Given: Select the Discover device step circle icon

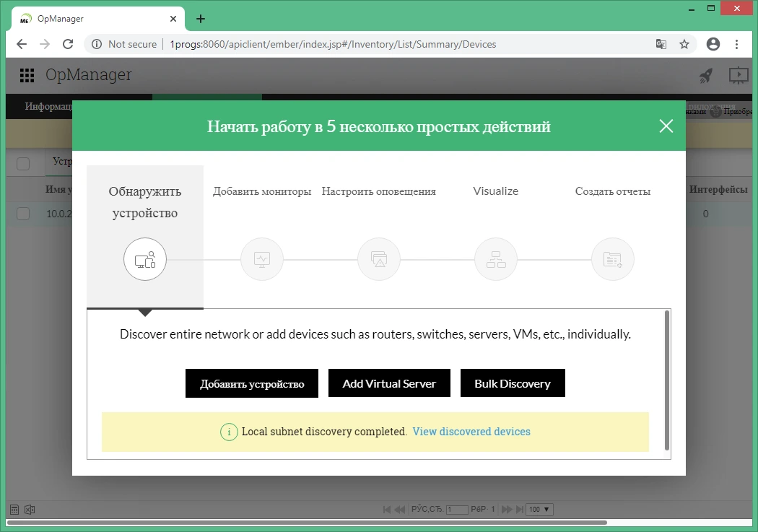Looking at the screenshot, I should point(145,259).
